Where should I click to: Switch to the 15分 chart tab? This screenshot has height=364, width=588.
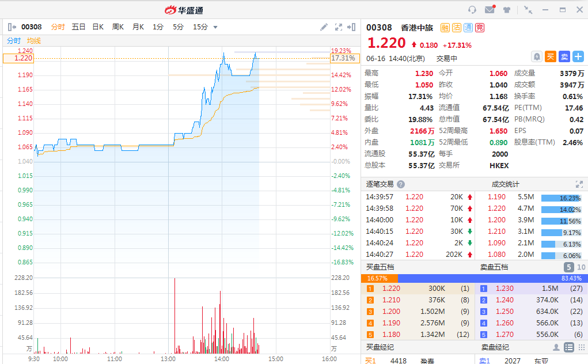click(200, 27)
